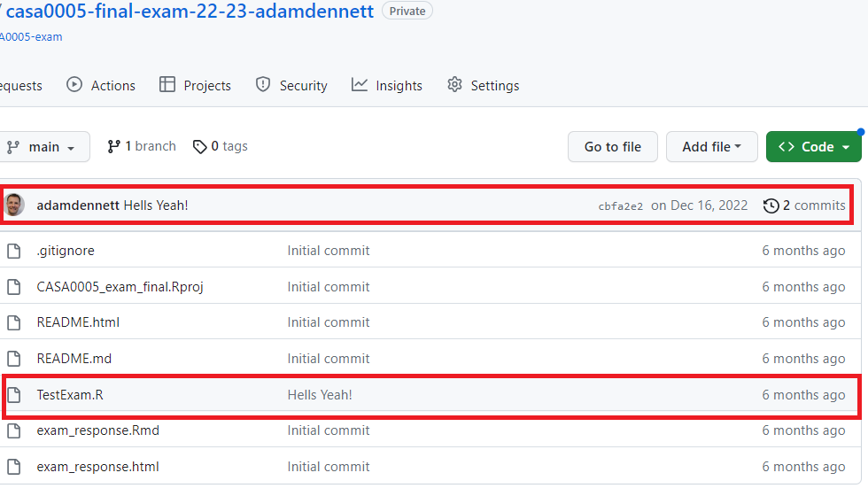The width and height of the screenshot is (868, 496).
Task: Click commit hash cbfa2e2
Action: point(620,206)
